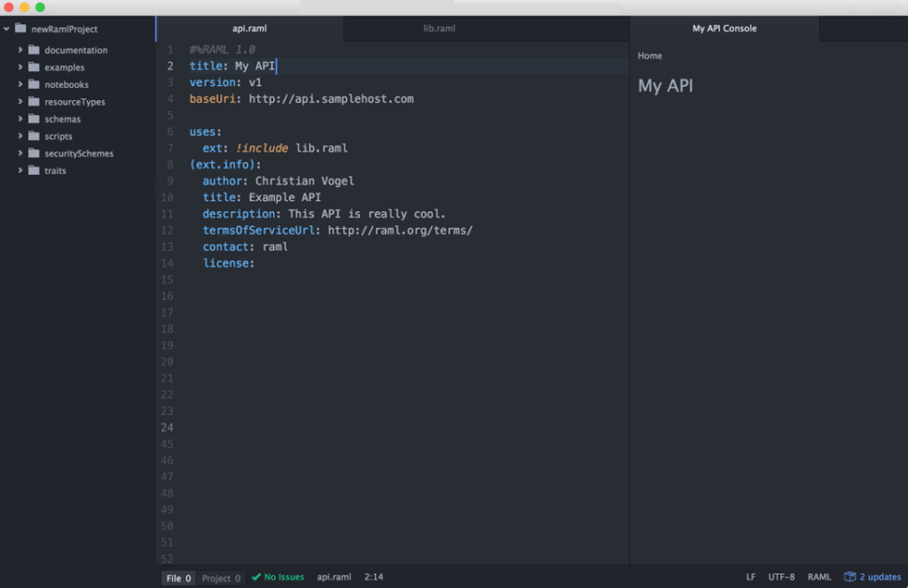Select the resourceTypes folder label

(x=74, y=102)
